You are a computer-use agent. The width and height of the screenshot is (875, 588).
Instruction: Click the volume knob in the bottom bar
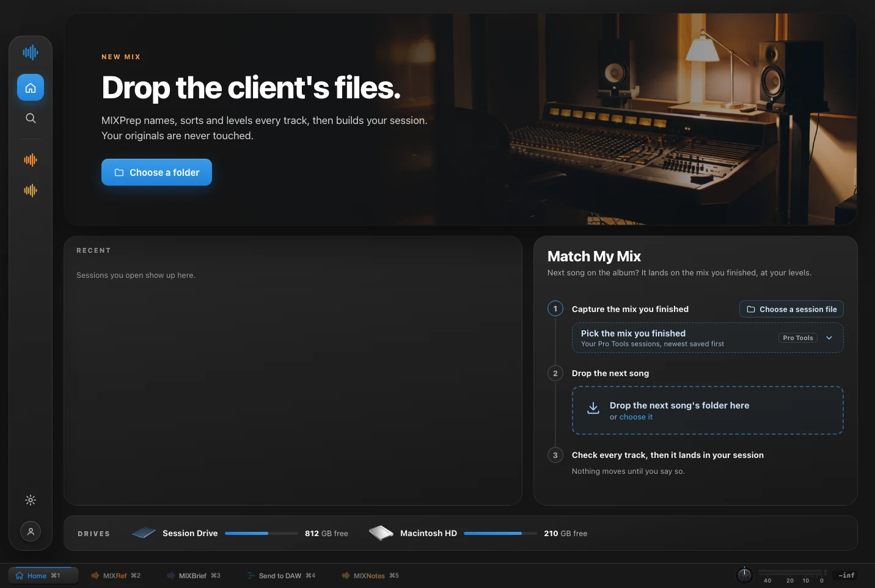[744, 575]
